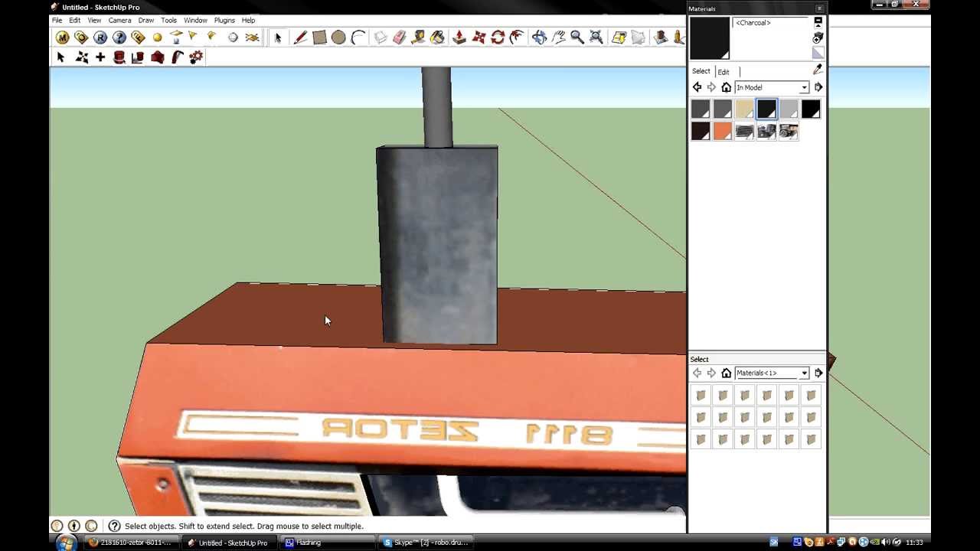Select the tan beige material swatch

744,109
